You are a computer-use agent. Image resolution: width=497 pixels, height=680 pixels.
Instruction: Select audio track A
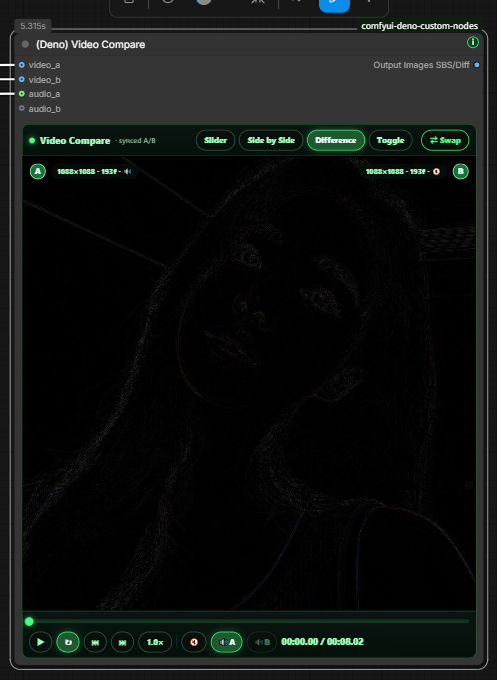226,642
